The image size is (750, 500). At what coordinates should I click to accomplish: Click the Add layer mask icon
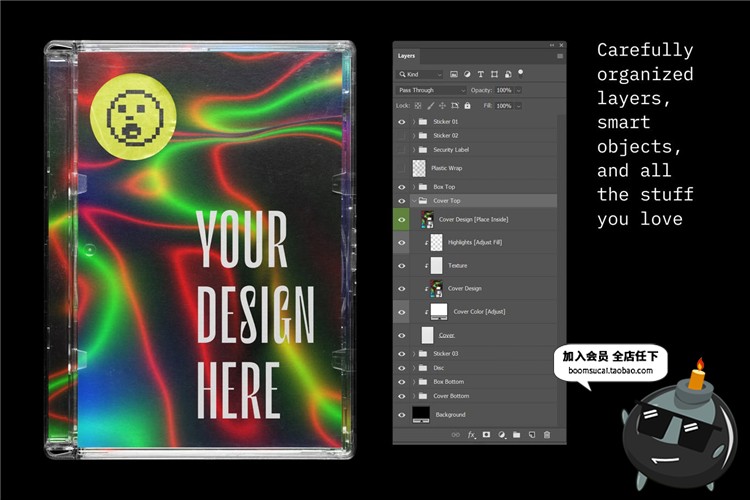[x=486, y=435]
